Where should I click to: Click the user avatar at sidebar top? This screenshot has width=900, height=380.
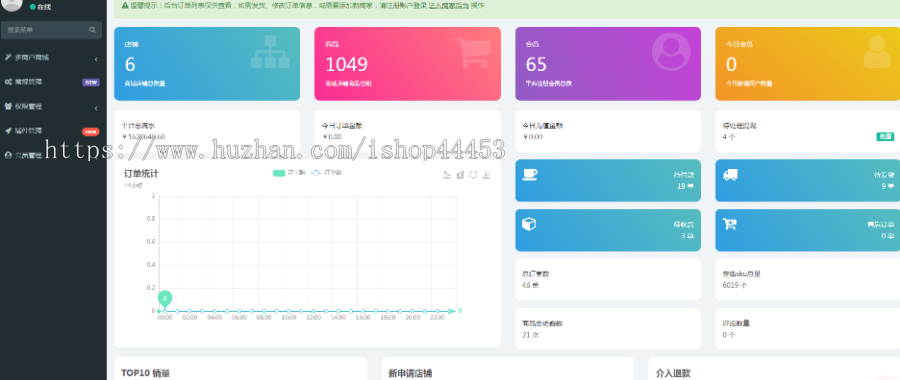click(11, 5)
